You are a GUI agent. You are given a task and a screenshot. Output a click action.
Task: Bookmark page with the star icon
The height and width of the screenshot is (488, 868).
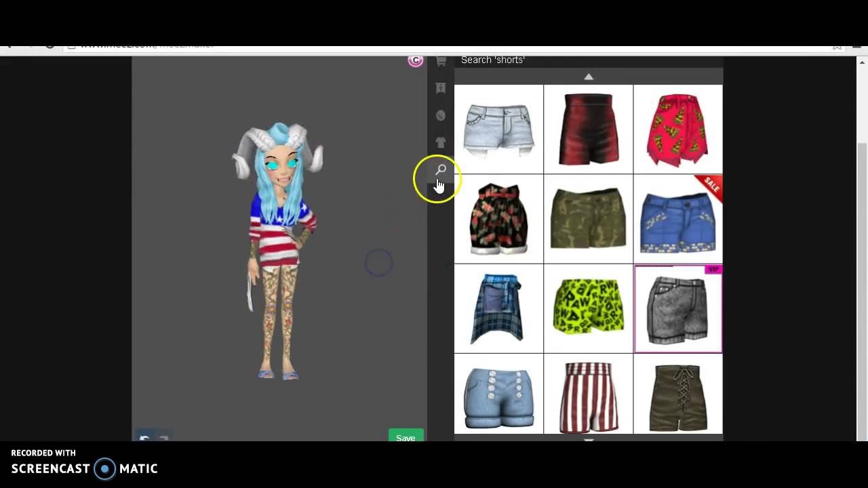click(x=837, y=47)
